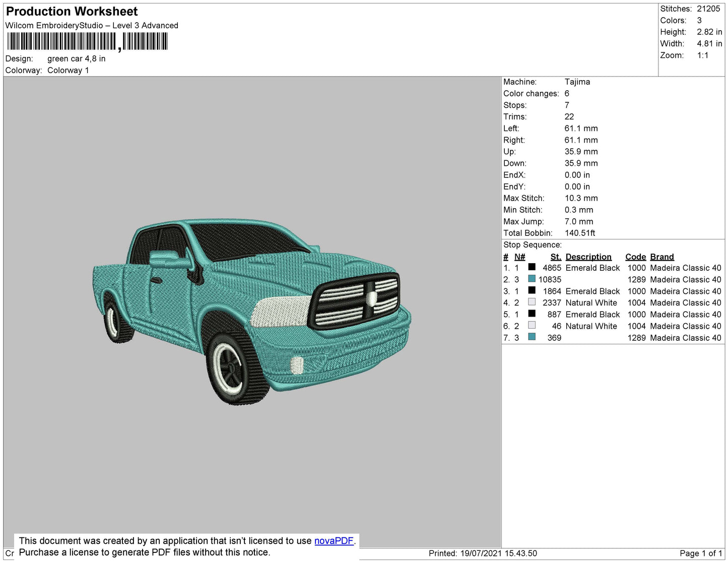Click the Height value '2.82 in'
This screenshot has height=563, width=728.
point(709,32)
